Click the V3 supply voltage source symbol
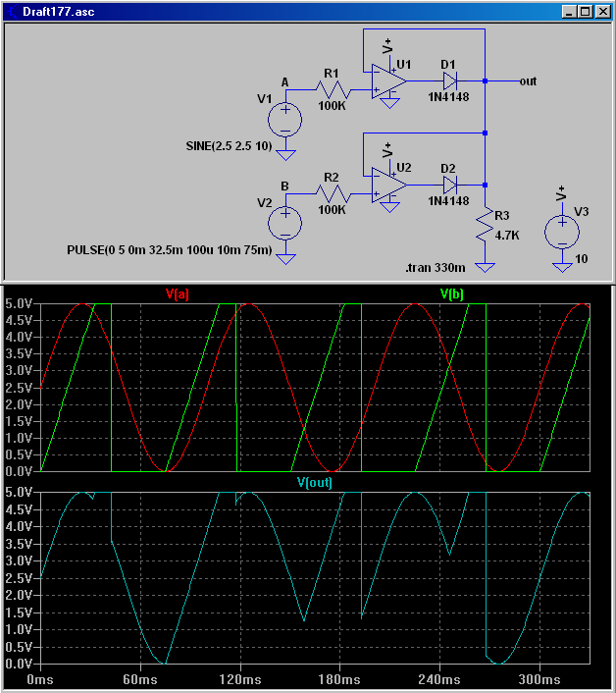Image resolution: width=616 pixels, height=693 pixels. [562, 233]
